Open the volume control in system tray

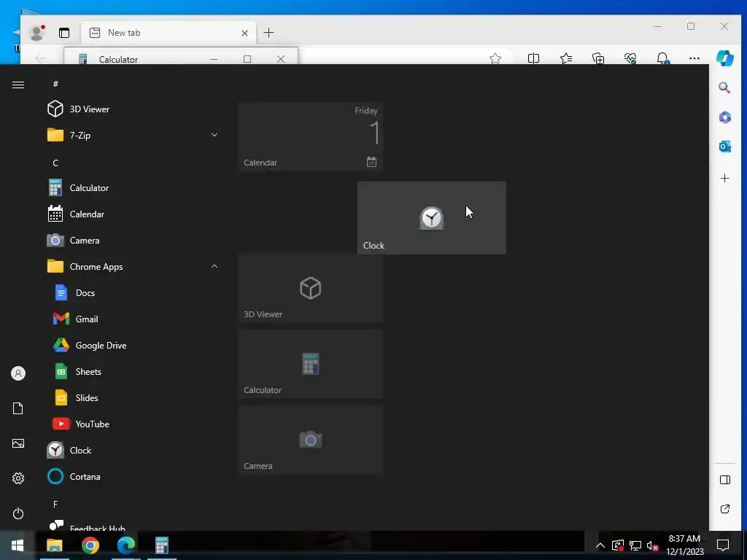652,545
